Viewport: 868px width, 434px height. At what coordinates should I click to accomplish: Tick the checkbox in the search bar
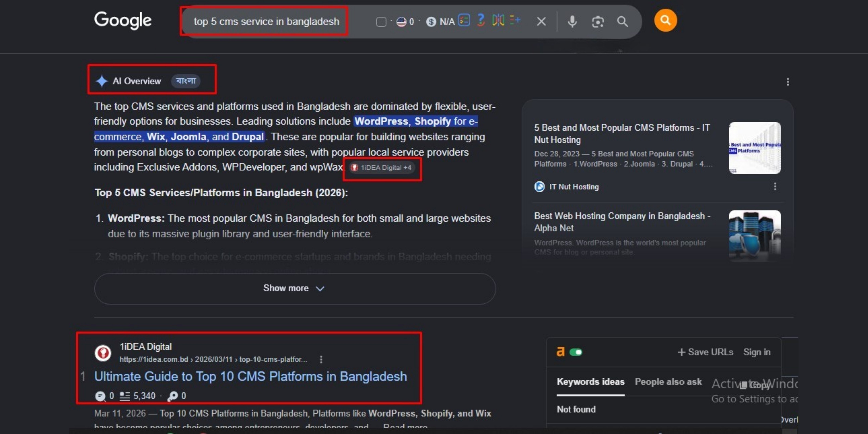[381, 22]
